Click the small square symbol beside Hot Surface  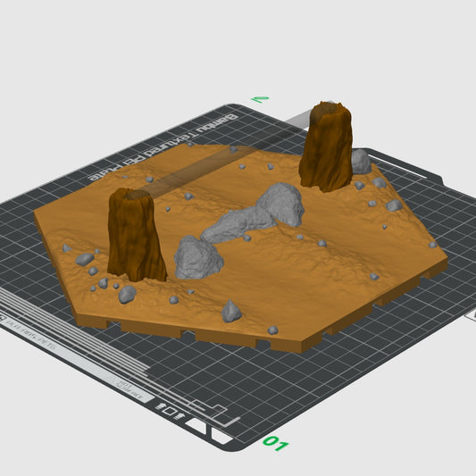coord(170,411)
